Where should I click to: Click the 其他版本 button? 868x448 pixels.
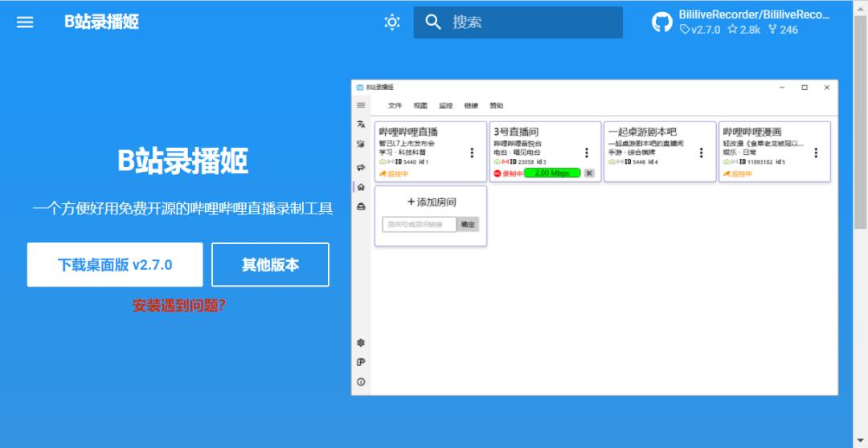[270, 264]
